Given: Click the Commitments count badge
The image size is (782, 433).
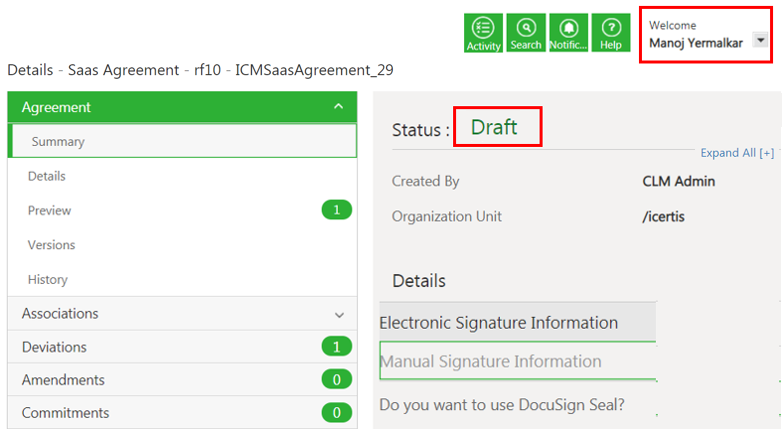Looking at the screenshot, I should click(x=336, y=413).
